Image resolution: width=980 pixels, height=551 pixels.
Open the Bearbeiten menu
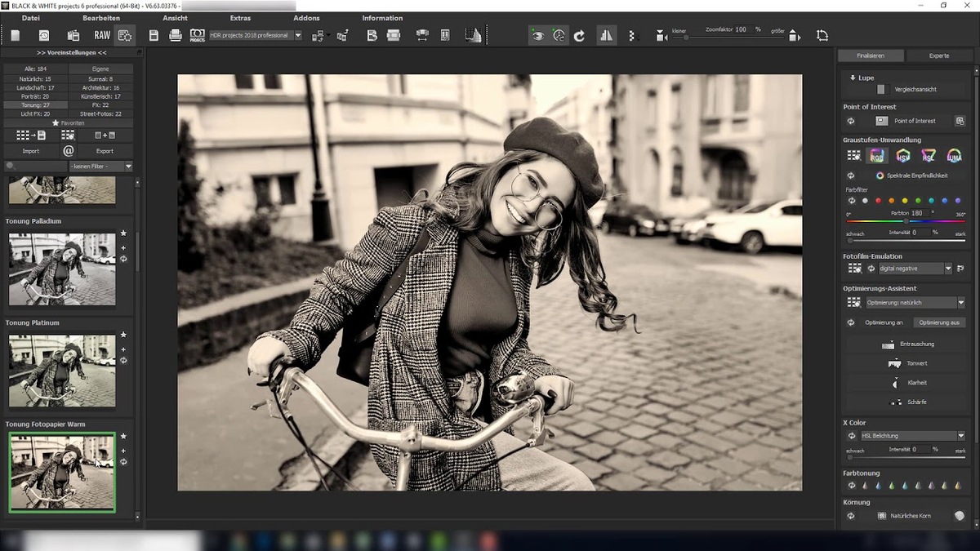[x=101, y=18]
